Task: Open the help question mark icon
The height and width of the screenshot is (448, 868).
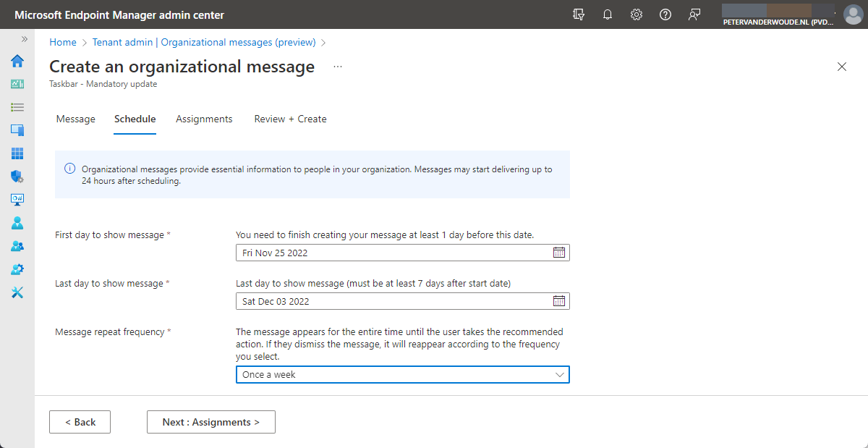Action: (x=665, y=14)
